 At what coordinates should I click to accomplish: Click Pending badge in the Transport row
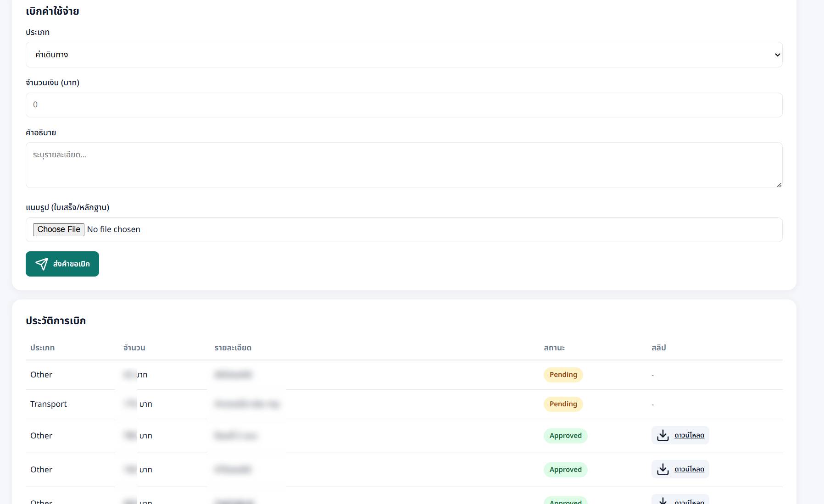(x=563, y=404)
